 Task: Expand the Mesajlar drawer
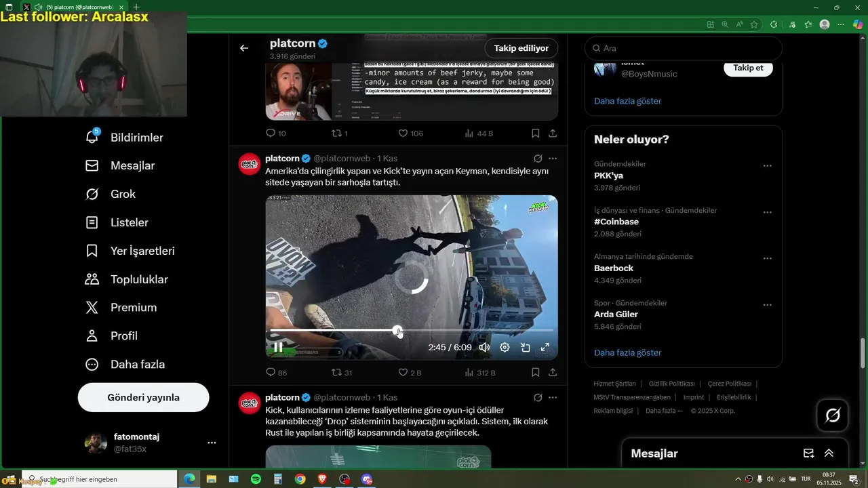click(x=829, y=453)
